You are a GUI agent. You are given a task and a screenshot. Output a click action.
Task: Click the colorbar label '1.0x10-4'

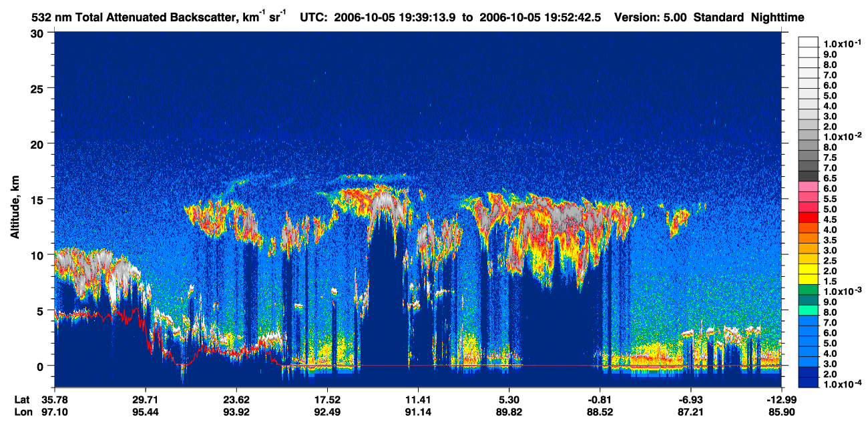842,385
